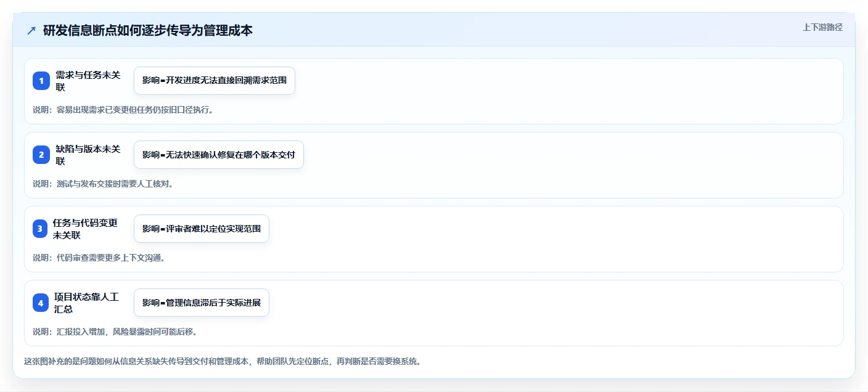This screenshot has height=392, width=868.
Task: Click the 影响=开发进度无法直接回溯需求范围 pill
Action: (x=215, y=81)
